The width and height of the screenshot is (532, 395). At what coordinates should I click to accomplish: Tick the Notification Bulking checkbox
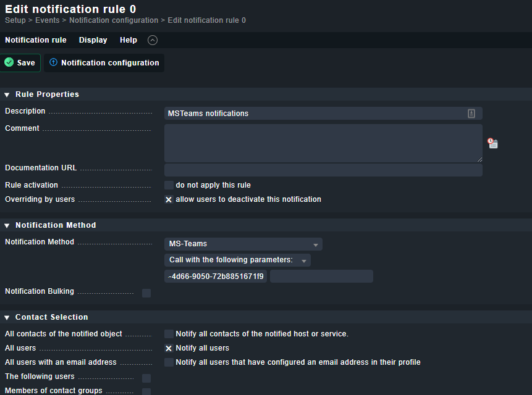click(146, 293)
